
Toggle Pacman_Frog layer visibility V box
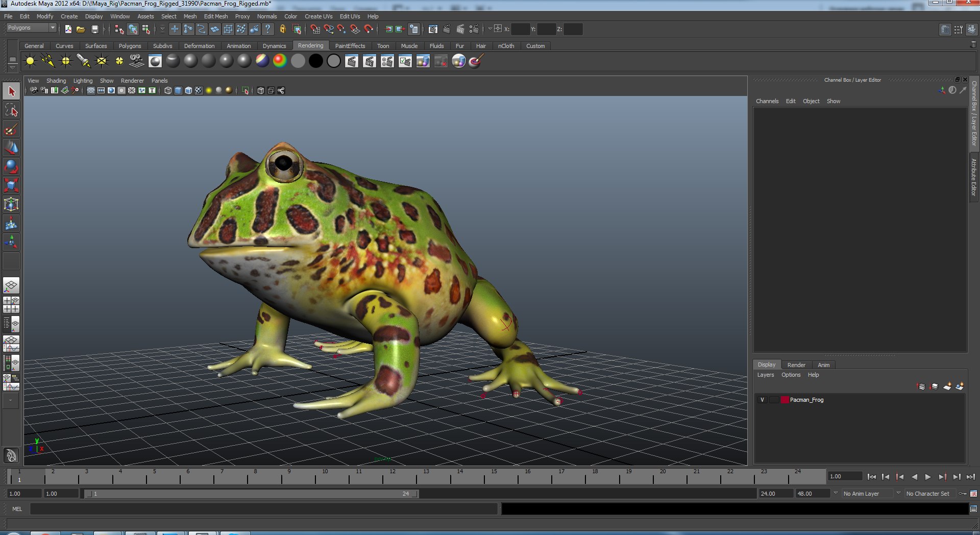point(763,400)
